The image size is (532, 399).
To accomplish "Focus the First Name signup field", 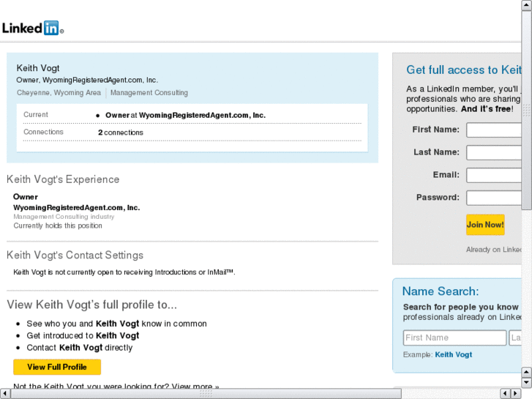I will click(494, 130).
